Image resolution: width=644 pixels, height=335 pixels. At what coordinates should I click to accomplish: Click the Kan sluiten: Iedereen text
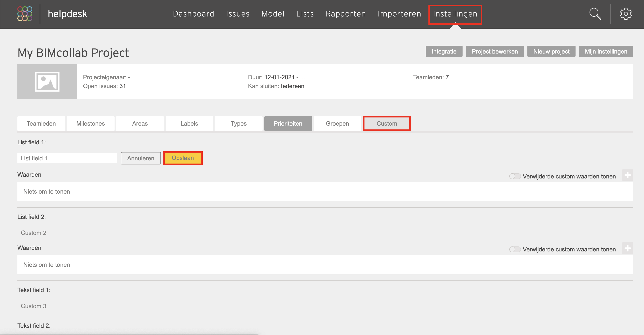tap(276, 86)
